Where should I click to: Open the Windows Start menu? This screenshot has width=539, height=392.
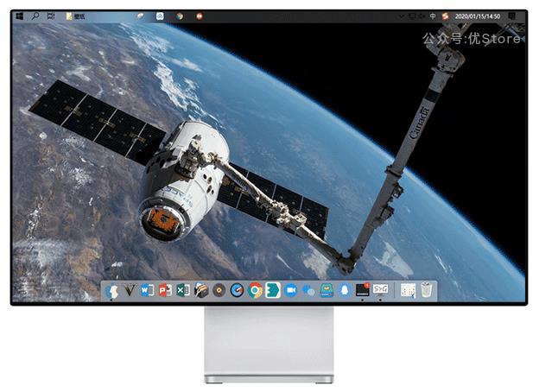(x=20, y=16)
